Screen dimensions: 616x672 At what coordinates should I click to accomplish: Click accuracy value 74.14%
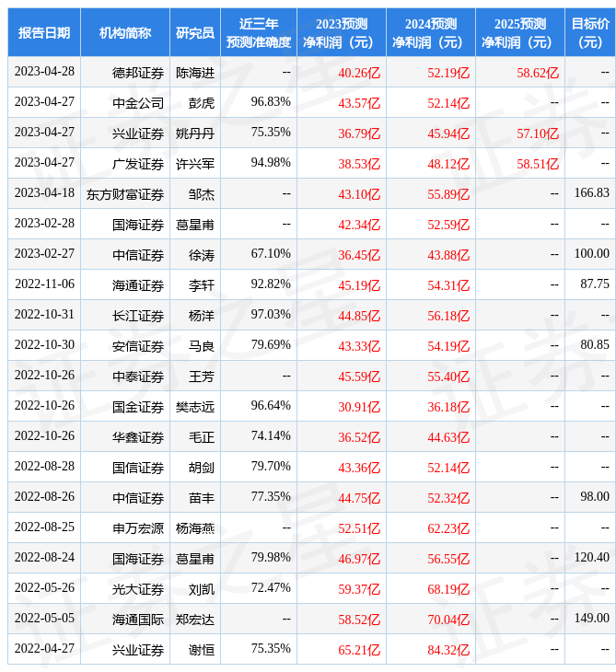[x=271, y=436]
